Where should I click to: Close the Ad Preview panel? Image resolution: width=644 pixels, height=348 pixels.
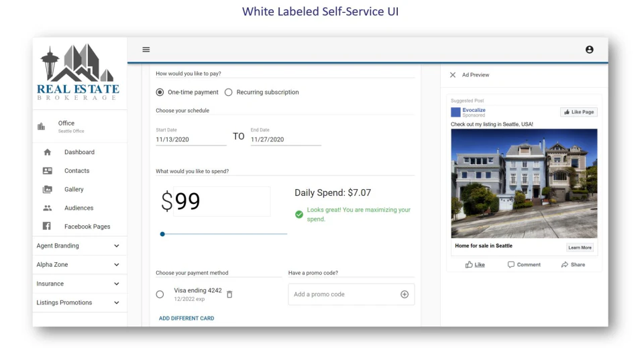coord(453,75)
